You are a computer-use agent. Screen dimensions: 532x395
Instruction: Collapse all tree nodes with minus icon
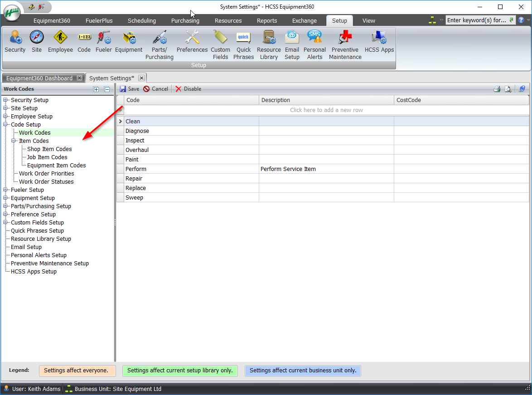coord(107,89)
